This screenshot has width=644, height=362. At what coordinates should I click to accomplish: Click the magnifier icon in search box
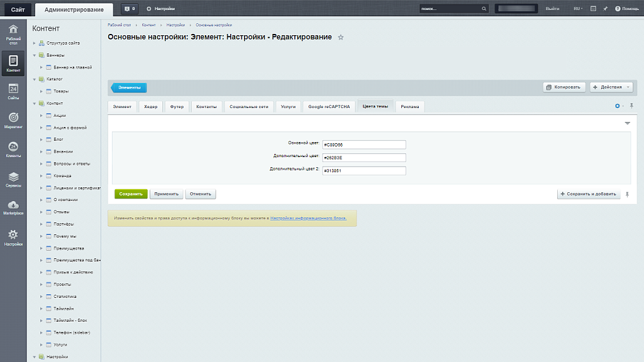(484, 9)
